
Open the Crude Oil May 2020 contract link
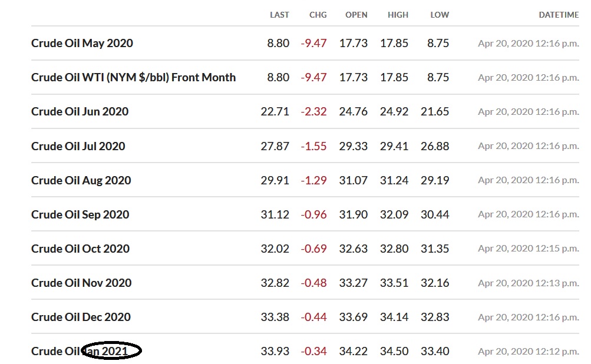[82, 43]
